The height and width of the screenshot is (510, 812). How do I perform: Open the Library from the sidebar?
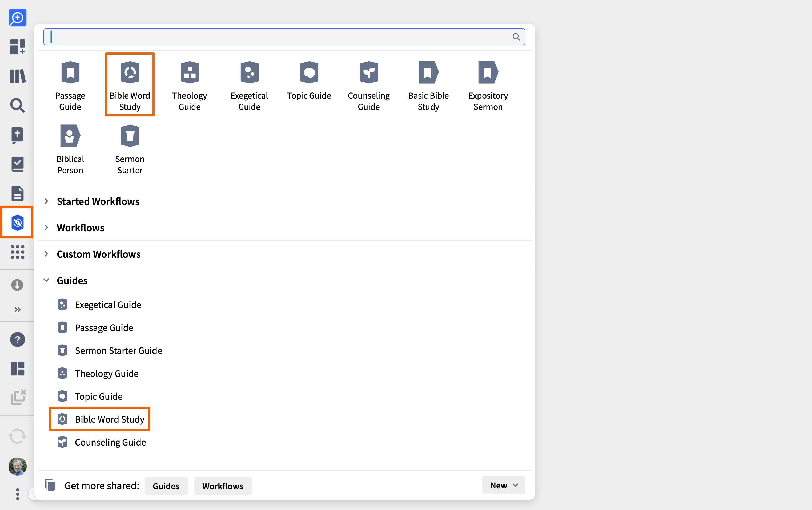(x=18, y=76)
